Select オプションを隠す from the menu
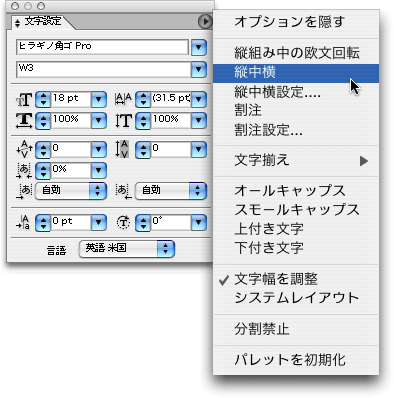The height and width of the screenshot is (398, 394). (296, 22)
